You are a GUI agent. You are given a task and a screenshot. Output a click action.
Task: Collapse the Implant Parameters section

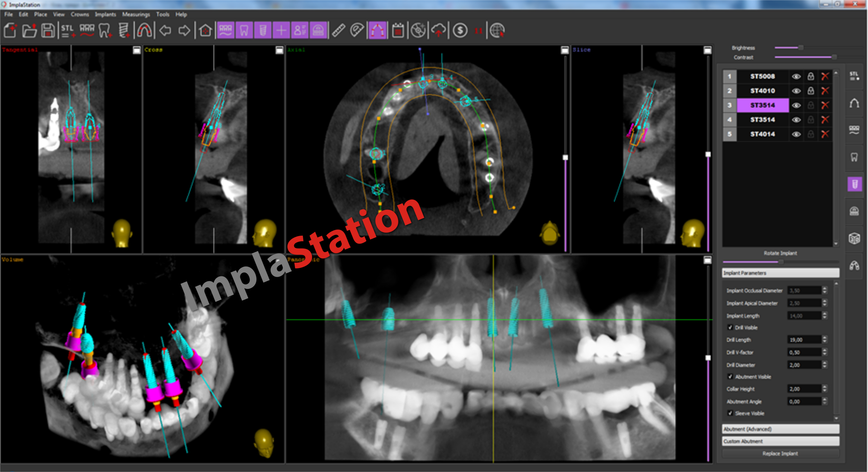[x=780, y=273]
